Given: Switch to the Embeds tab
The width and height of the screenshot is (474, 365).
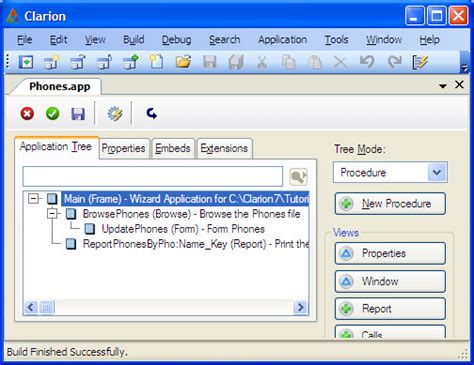Looking at the screenshot, I should [173, 148].
